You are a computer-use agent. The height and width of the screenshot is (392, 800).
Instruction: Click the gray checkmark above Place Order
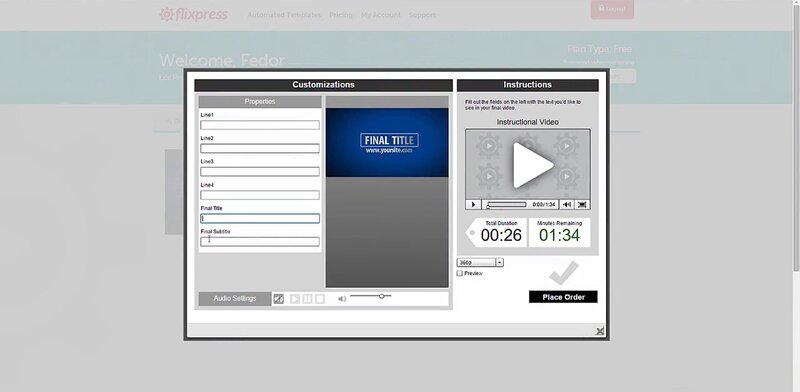564,274
